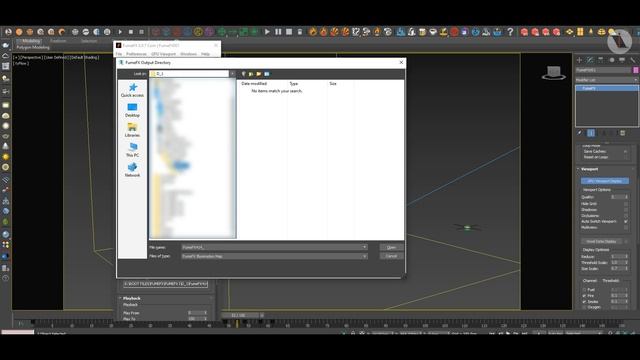Click the Viewport Options button
This screenshot has width=640, height=360.
597,190
